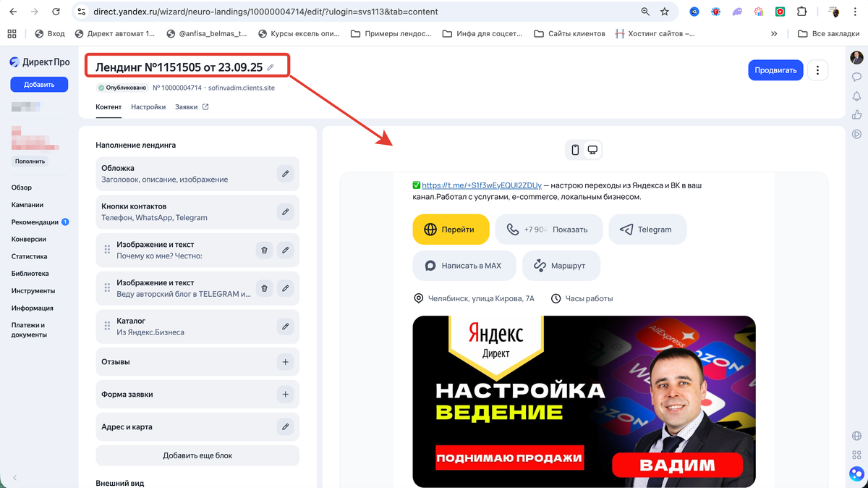Click the Telegram button in preview
868x488 pixels.
(x=647, y=230)
